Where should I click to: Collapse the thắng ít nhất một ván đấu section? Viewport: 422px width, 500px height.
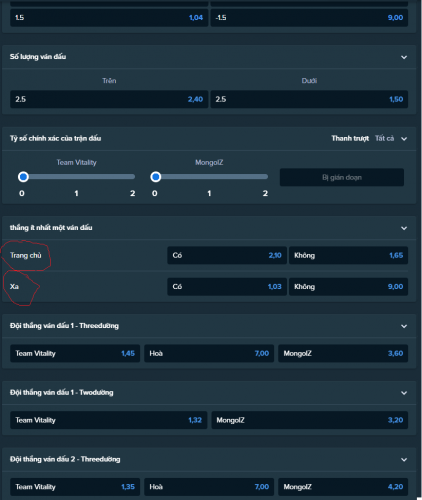404,228
